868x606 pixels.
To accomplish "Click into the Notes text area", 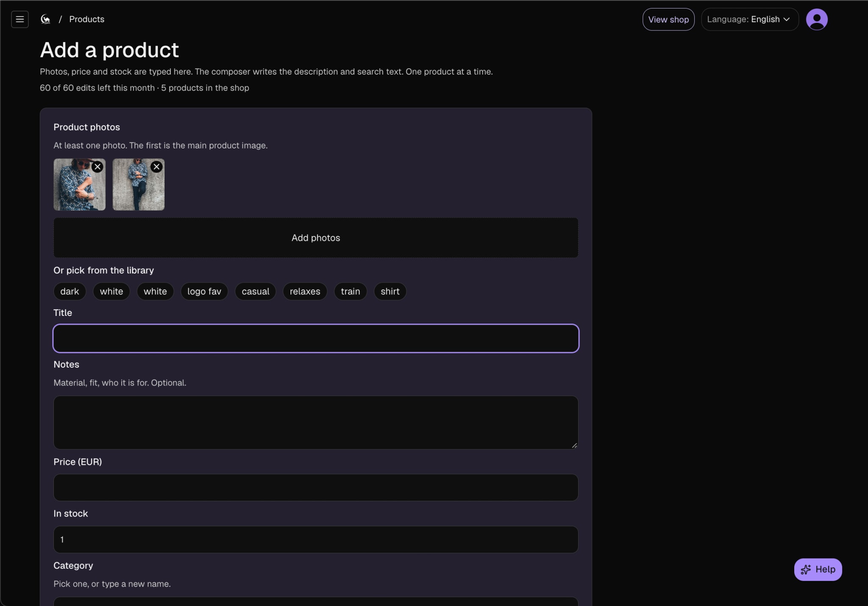I will tap(316, 422).
